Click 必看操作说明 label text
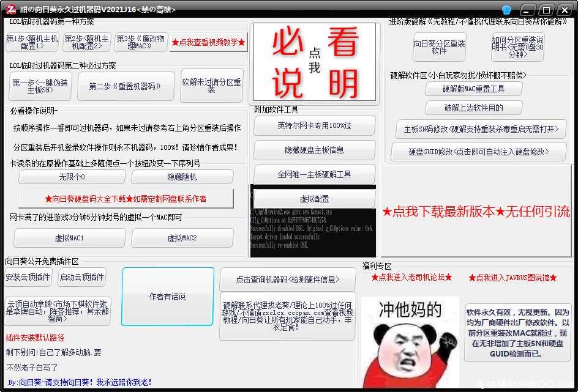Viewport: 578px width, 392px height. 34,111
